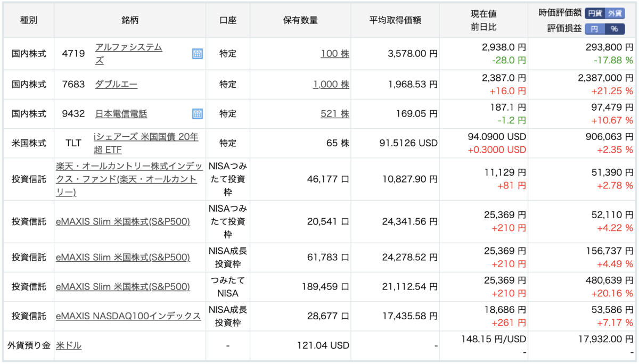Click 521 株 holdings quantity link
Screen dimensions: 639x364
click(335, 113)
